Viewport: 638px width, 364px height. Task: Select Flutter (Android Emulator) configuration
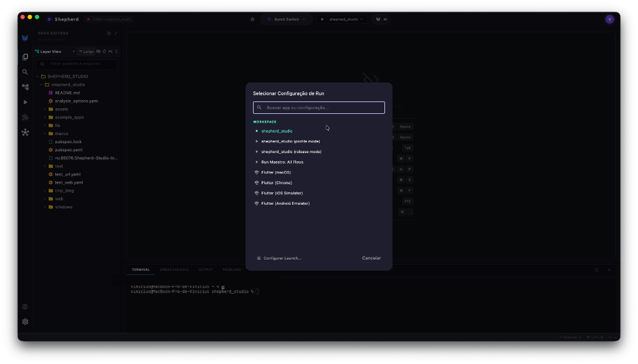tap(318, 203)
